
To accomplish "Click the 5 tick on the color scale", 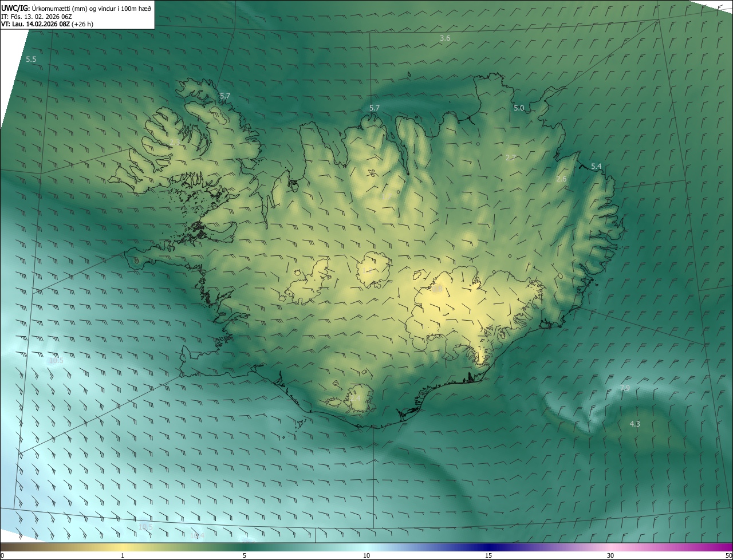I will point(245,555).
